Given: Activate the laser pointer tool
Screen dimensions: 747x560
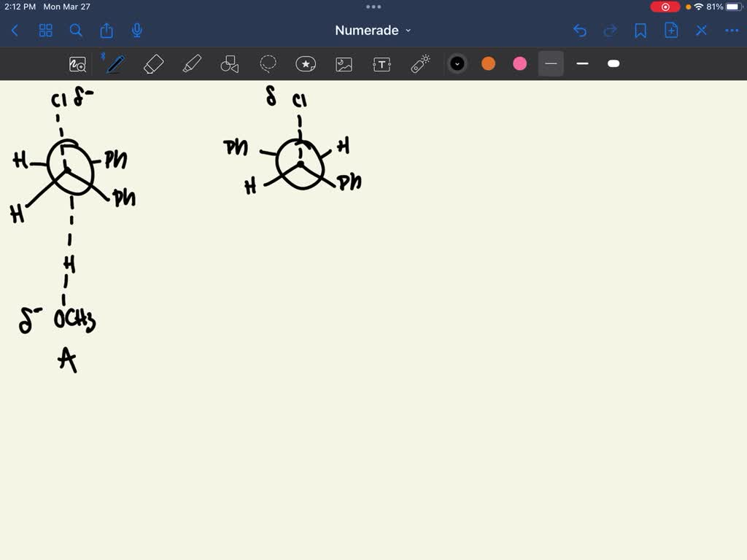Looking at the screenshot, I should (x=419, y=64).
